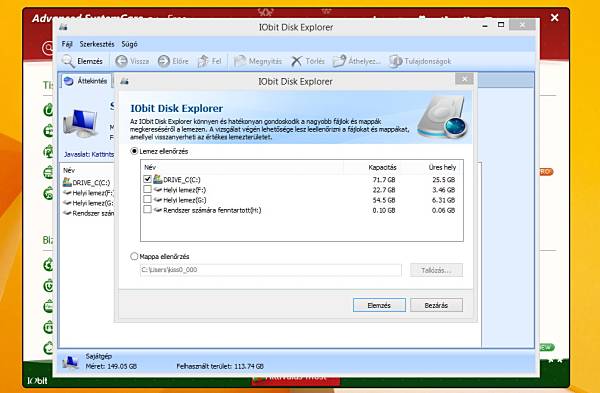Open the Súgó menu
Viewport: 600px width, 393px height.
pyautogui.click(x=129, y=44)
